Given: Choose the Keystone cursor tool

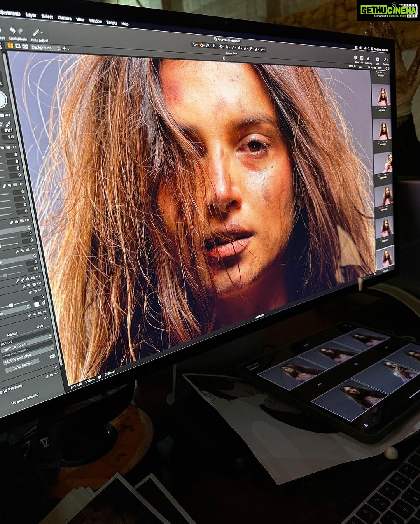Looking at the screenshot, I should point(228,47).
